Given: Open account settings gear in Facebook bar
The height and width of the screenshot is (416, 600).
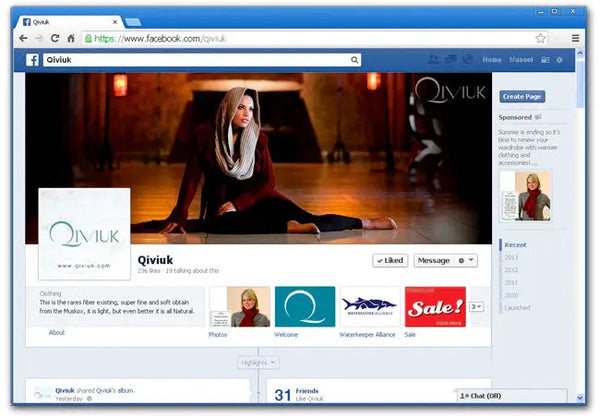Looking at the screenshot, I should click(x=559, y=60).
